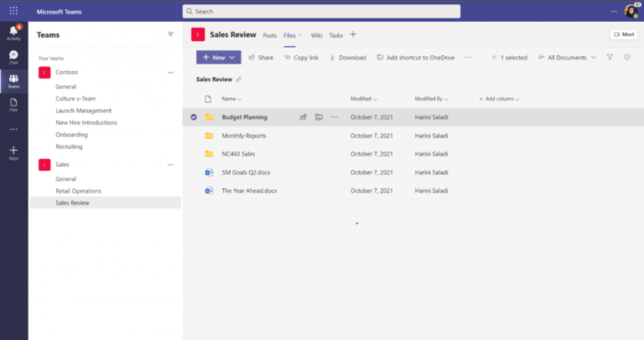The width and height of the screenshot is (644, 340).
Task: Click the app launcher waffle icon
Action: (13, 11)
